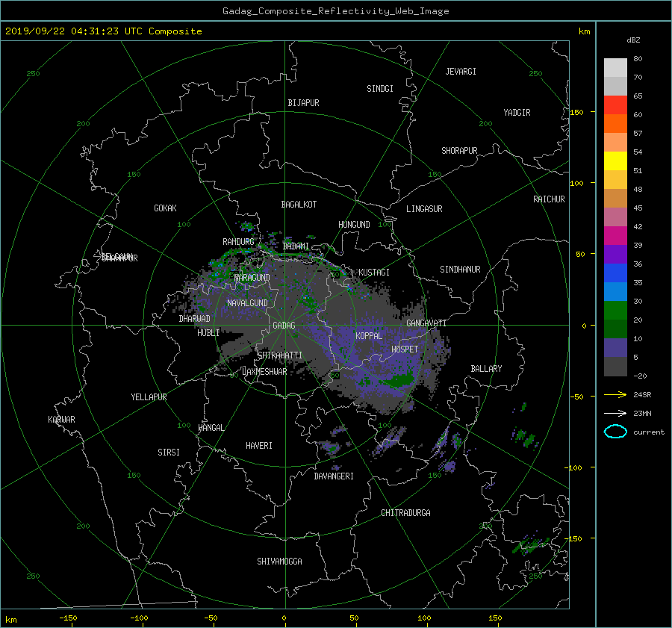Click the -150 tick on bottom km axis
This screenshot has height=628, width=672.
point(68,618)
